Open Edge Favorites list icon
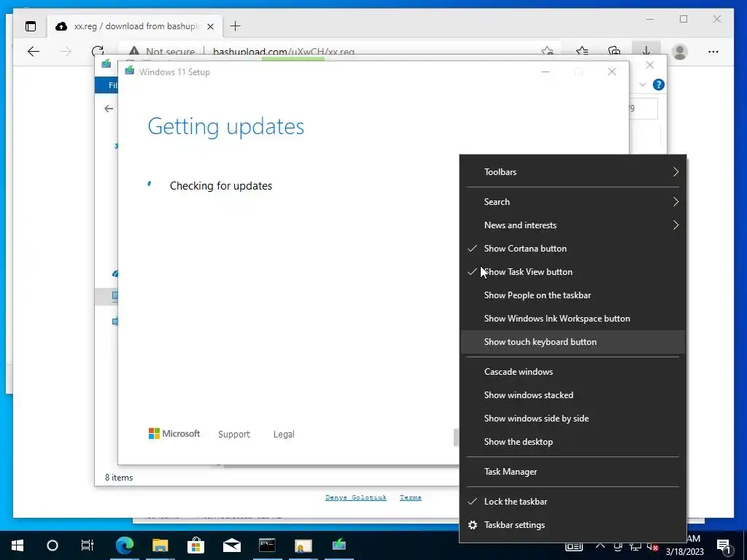The height and width of the screenshot is (560, 747). (x=582, y=52)
